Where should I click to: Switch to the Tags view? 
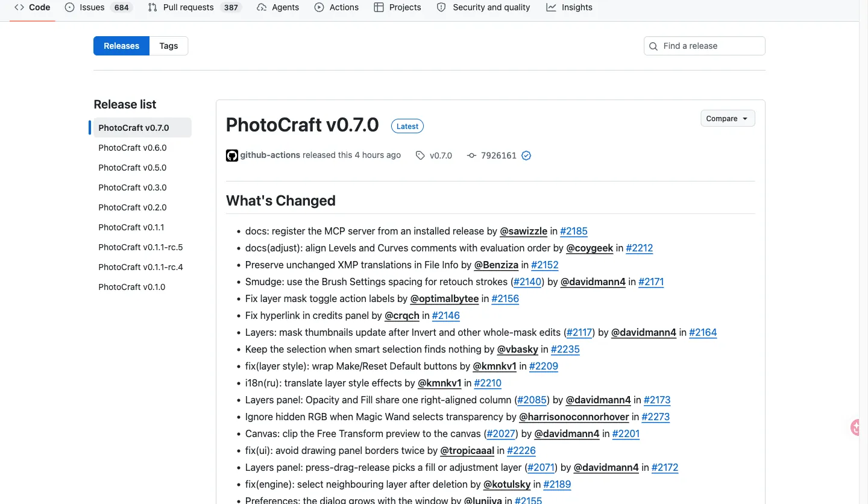pos(169,46)
